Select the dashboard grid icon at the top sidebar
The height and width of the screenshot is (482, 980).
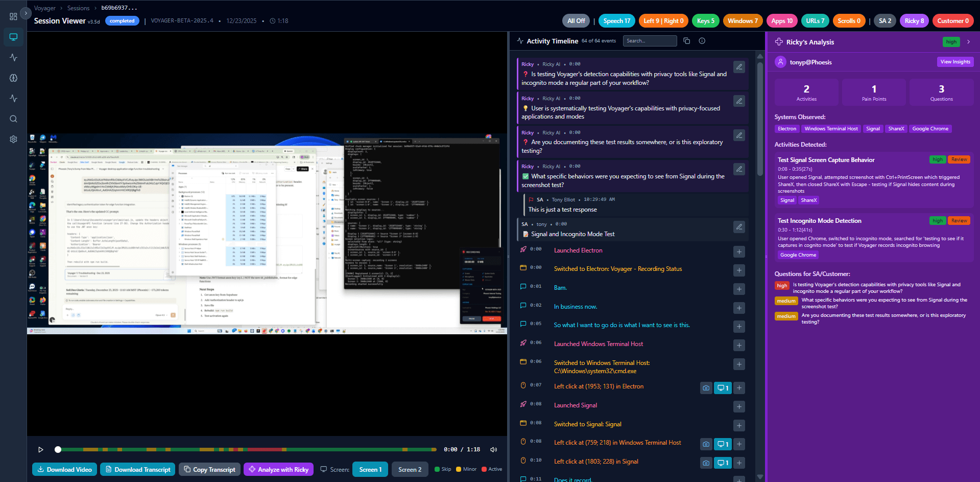click(13, 16)
